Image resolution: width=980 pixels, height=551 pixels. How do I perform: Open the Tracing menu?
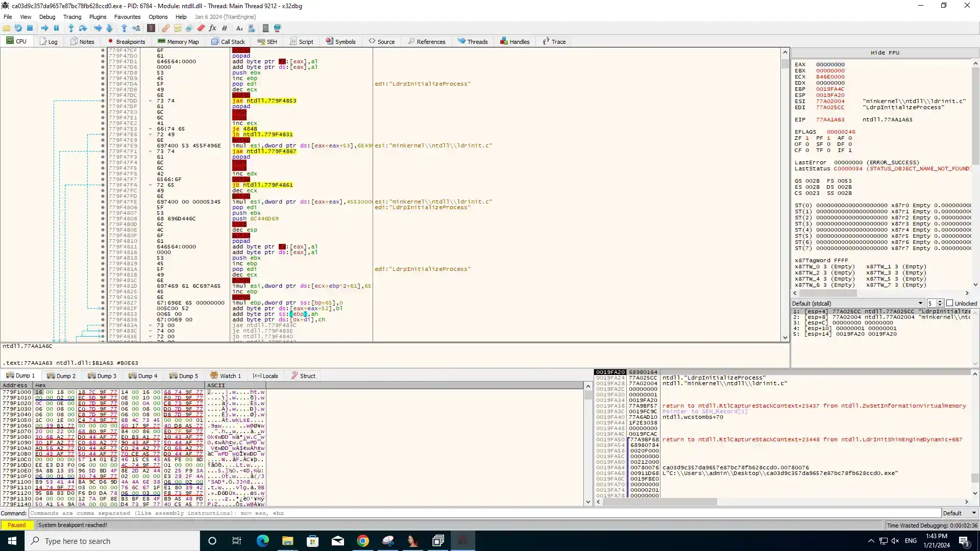tap(72, 17)
